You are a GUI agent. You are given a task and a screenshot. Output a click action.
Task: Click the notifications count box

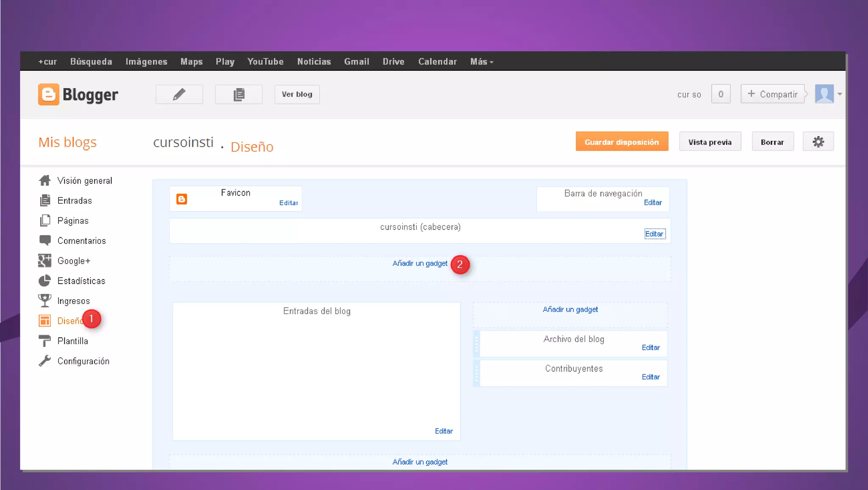[x=721, y=94]
